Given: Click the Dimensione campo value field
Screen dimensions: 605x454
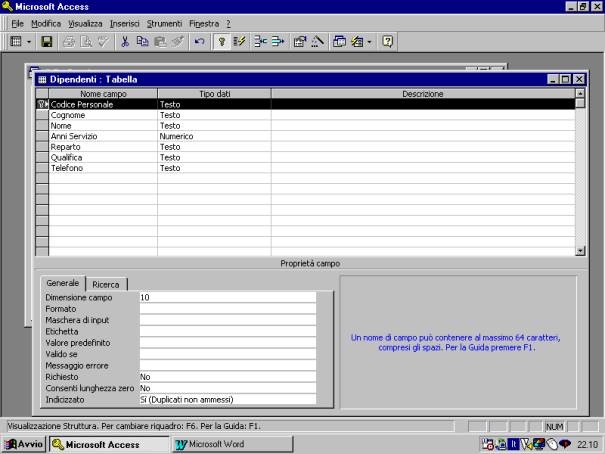Looking at the screenshot, I should coord(228,297).
